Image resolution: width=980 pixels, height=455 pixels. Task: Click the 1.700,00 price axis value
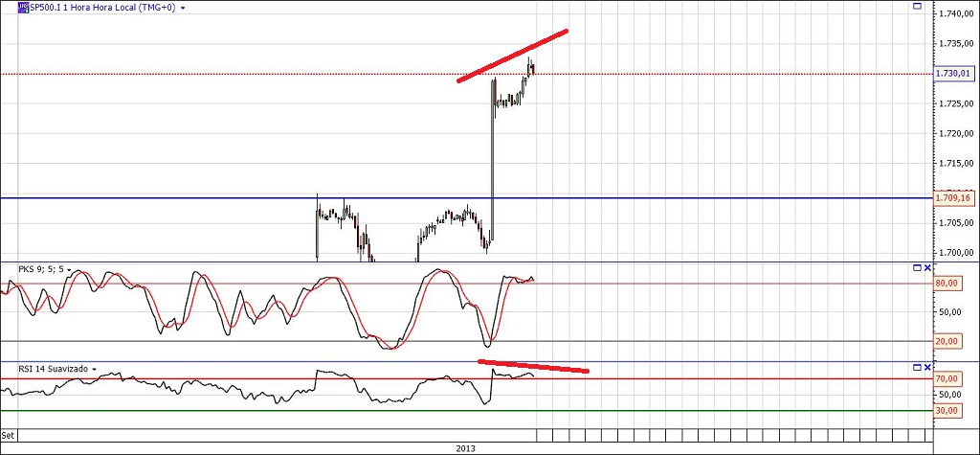955,254
